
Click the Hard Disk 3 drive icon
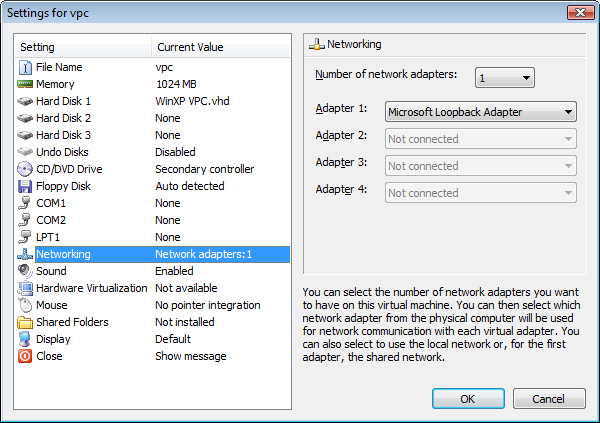(25, 135)
